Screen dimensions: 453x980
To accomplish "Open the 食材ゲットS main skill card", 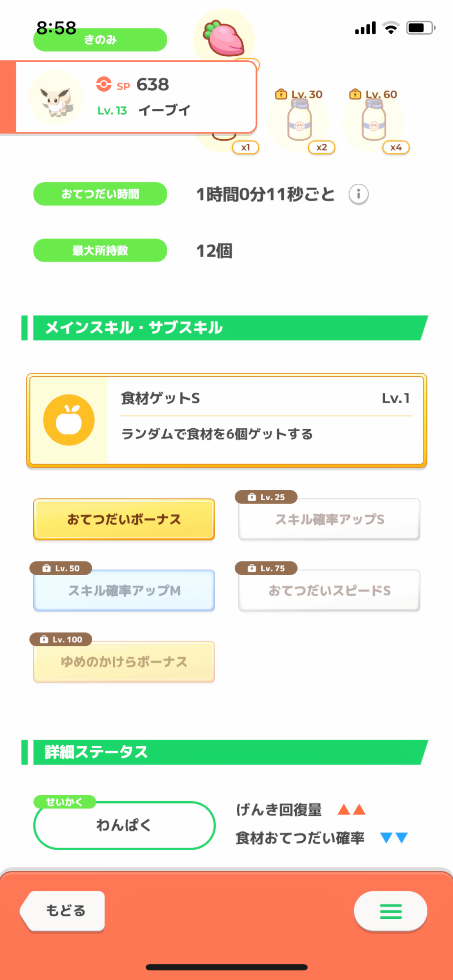I will (x=265, y=420).
